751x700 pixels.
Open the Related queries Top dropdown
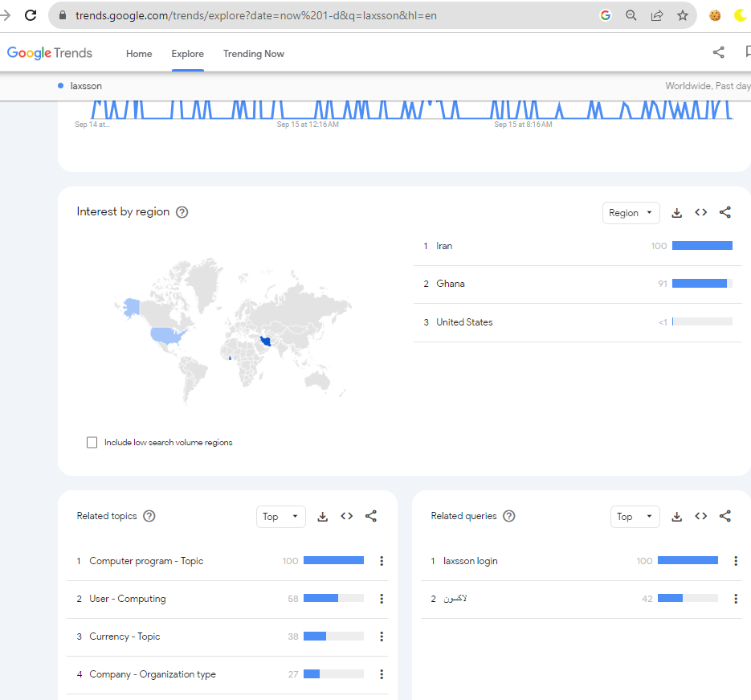(x=635, y=517)
